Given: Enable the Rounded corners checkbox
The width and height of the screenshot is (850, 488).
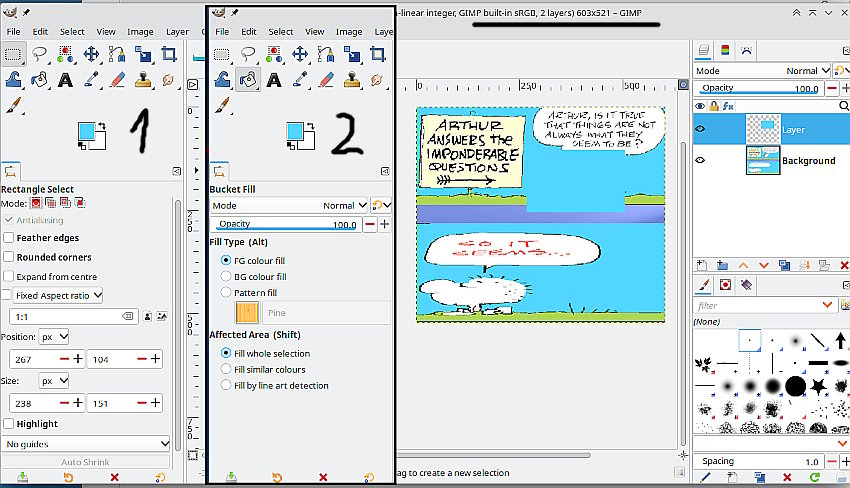Looking at the screenshot, I should tap(8, 257).
